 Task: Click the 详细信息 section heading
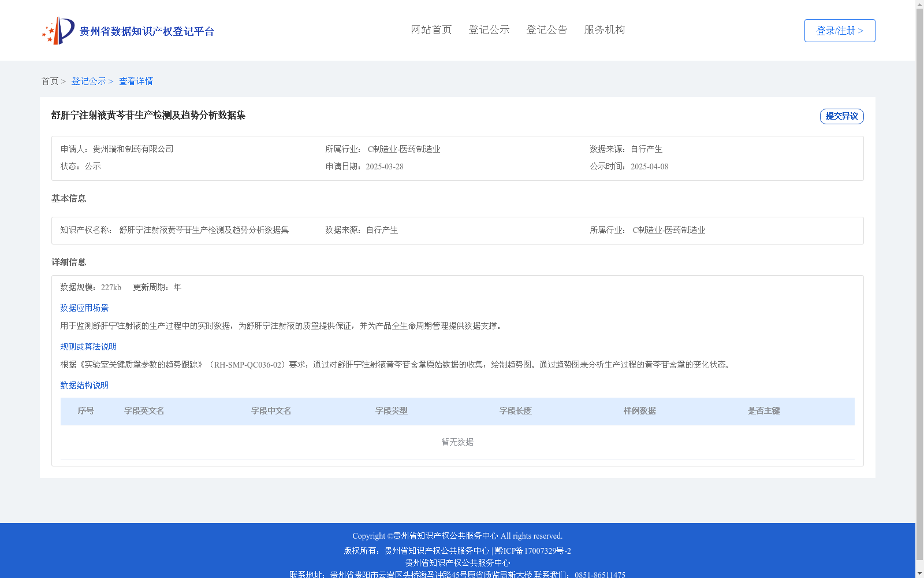[69, 262]
